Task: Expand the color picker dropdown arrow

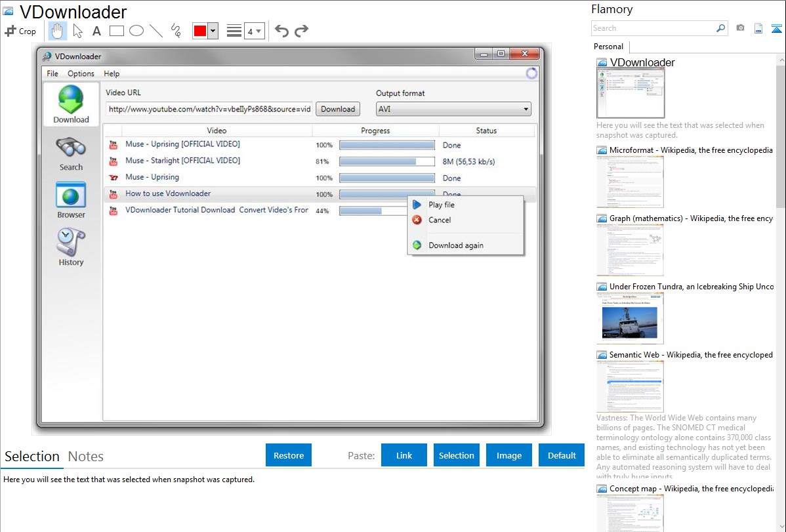Action: coord(213,31)
